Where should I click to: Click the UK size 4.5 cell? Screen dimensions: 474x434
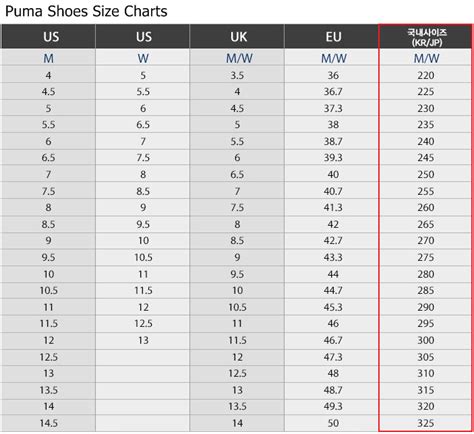tap(237, 108)
